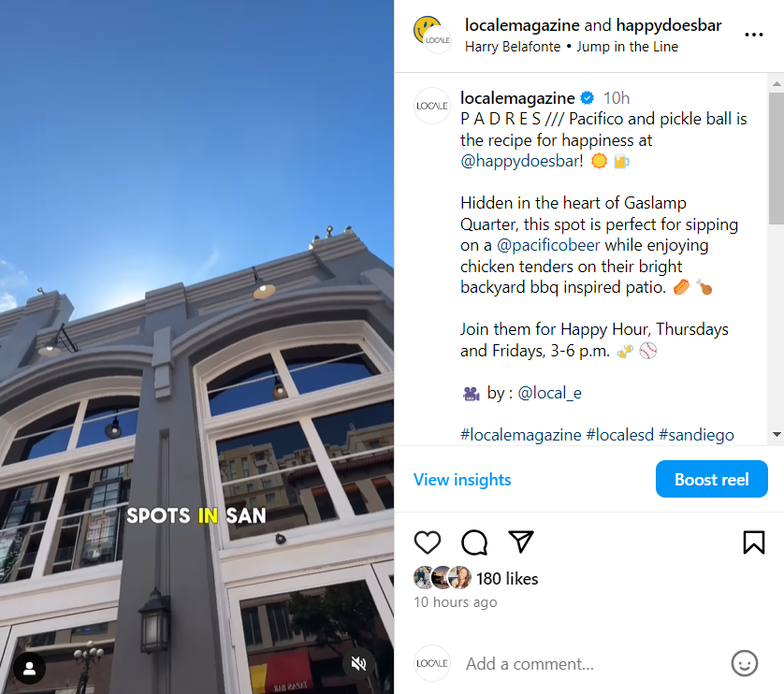Screen dimensions: 784x694
Task: Like the reel with heart icon
Action: (x=428, y=542)
